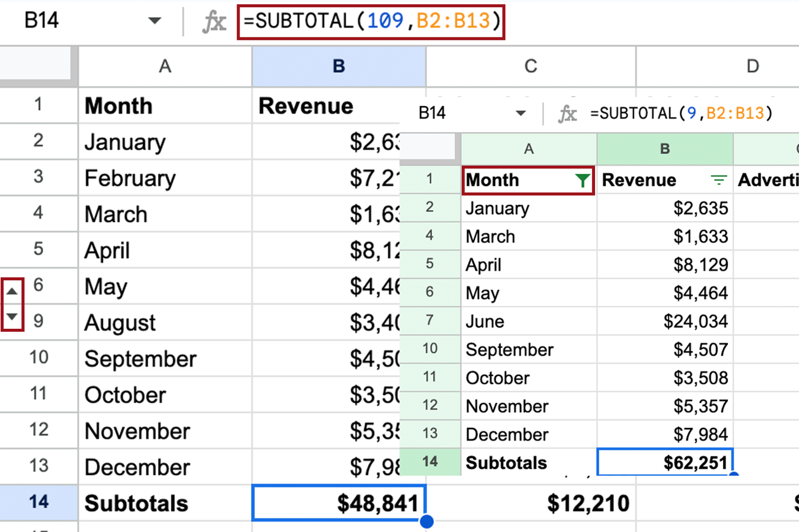Select column A header
This screenshot has height=532, width=799.
click(164, 66)
